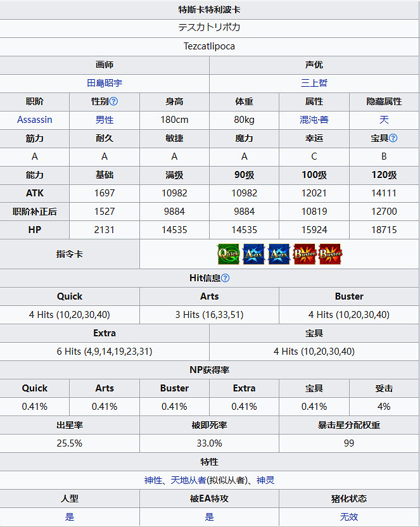The image size is (420, 527).
Task: Click the first blue Arts command card
Action: coord(253,254)
